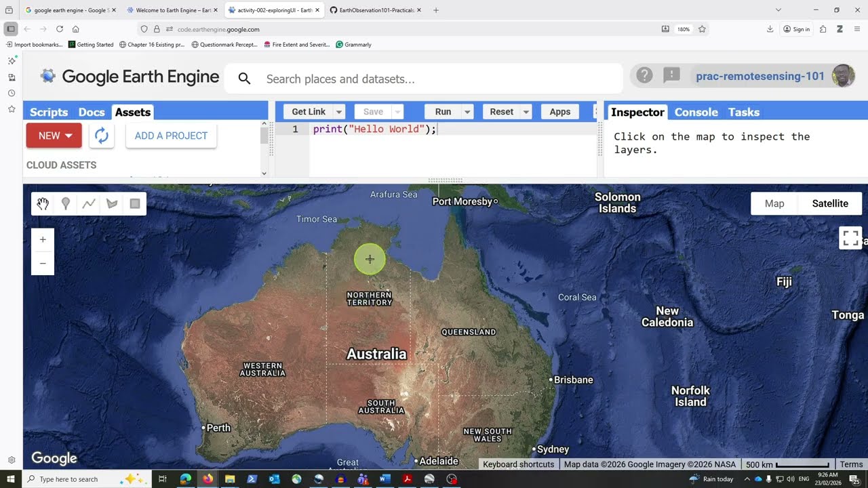Select the draw polygon shape tool

pyautogui.click(x=112, y=204)
